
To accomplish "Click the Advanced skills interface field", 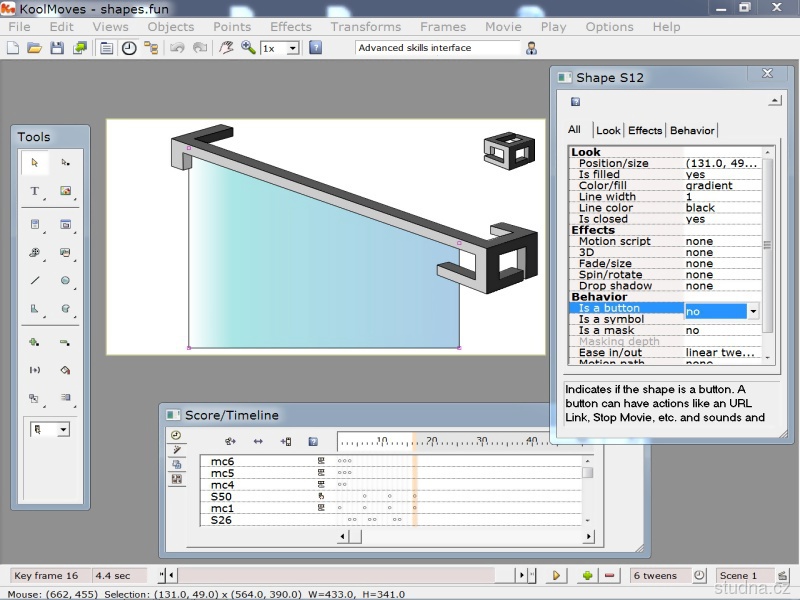I will [438, 48].
